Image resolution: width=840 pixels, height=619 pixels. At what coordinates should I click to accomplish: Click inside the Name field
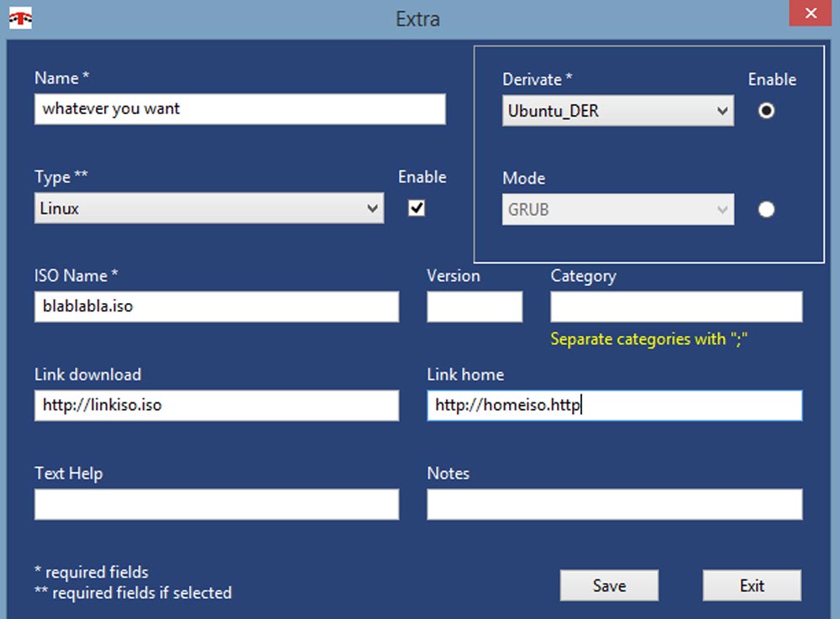(239, 108)
